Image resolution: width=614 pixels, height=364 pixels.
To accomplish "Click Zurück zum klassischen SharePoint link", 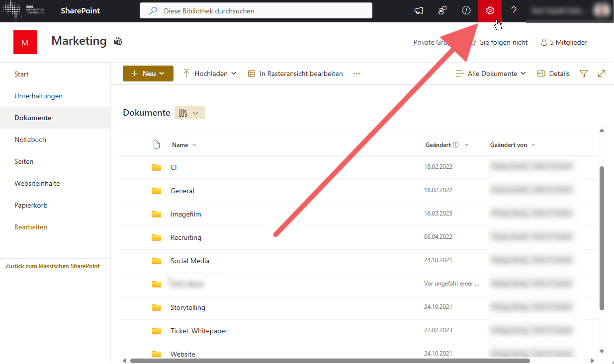I will click(53, 266).
